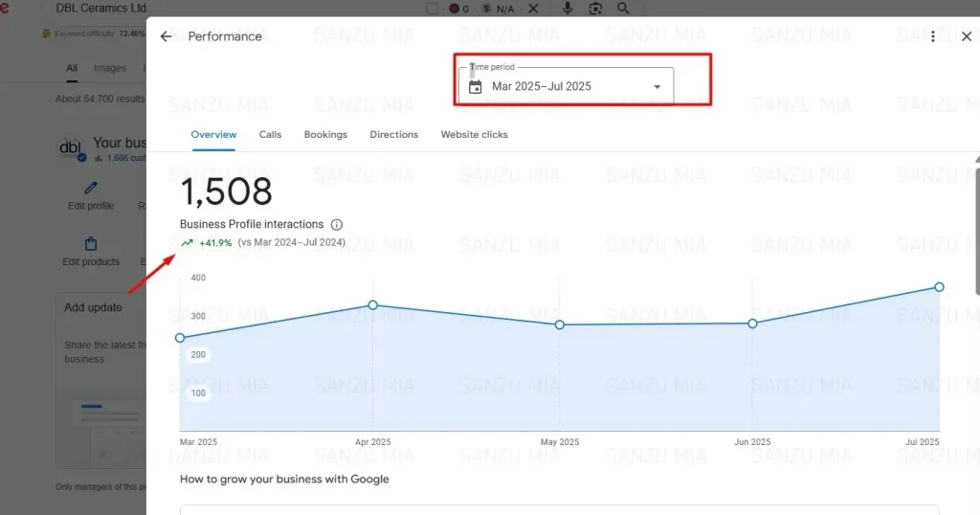The width and height of the screenshot is (980, 515).
Task: Click the calendar icon in Time period
Action: 475,87
